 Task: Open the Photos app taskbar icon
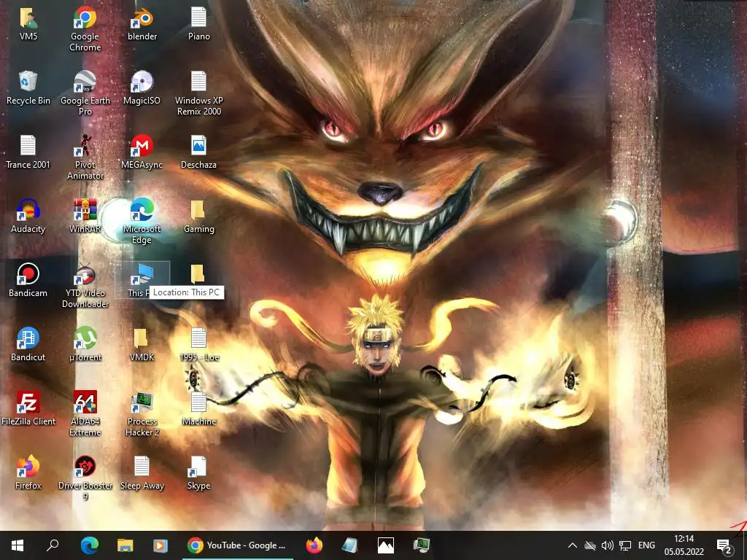(x=385, y=545)
